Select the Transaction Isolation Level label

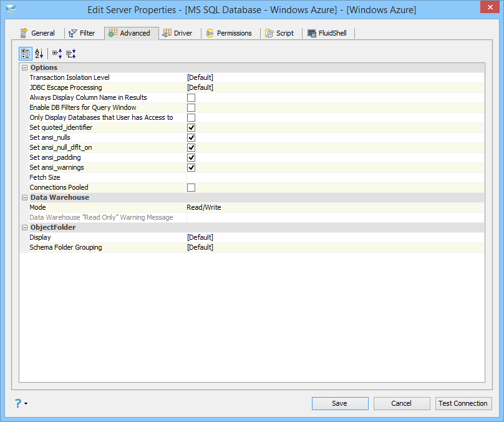click(x=69, y=77)
